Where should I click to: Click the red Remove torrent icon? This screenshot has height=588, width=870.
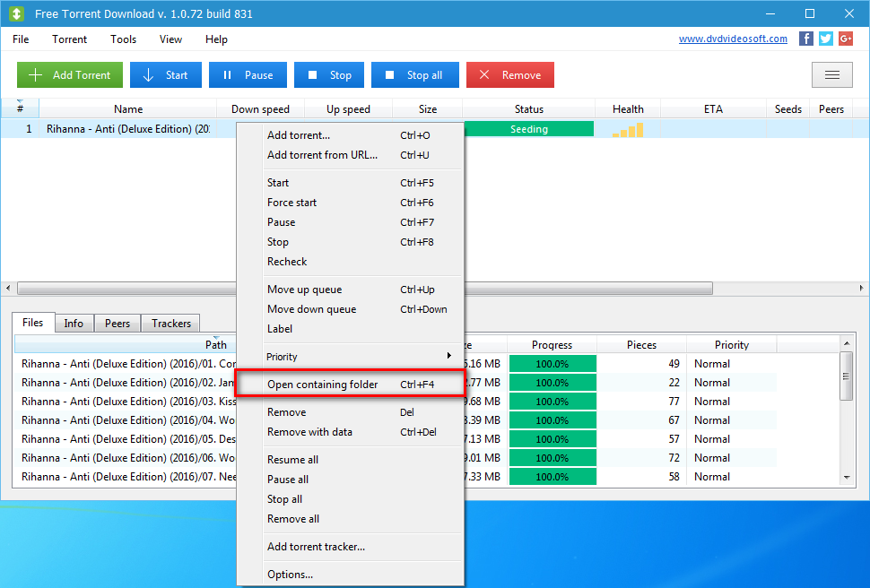point(485,74)
